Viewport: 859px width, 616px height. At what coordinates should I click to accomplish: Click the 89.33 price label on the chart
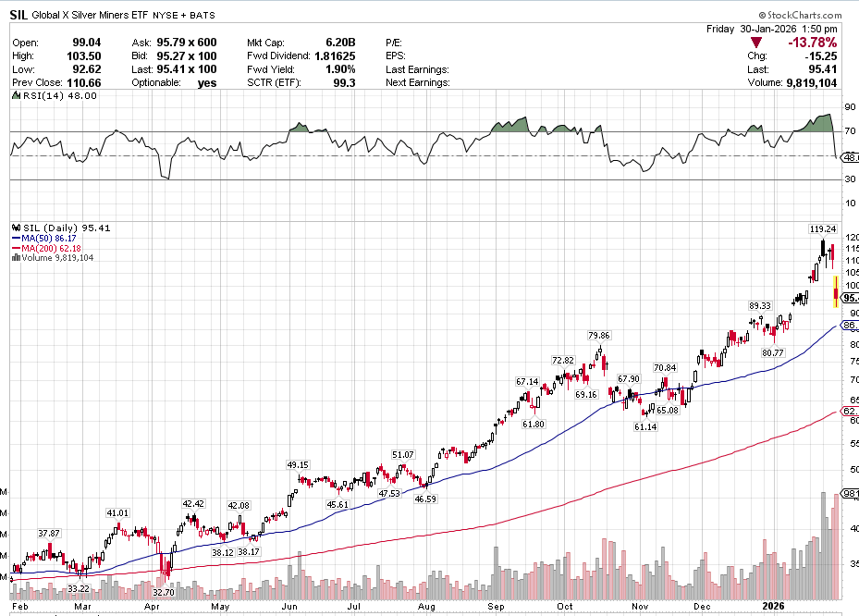[x=759, y=305]
